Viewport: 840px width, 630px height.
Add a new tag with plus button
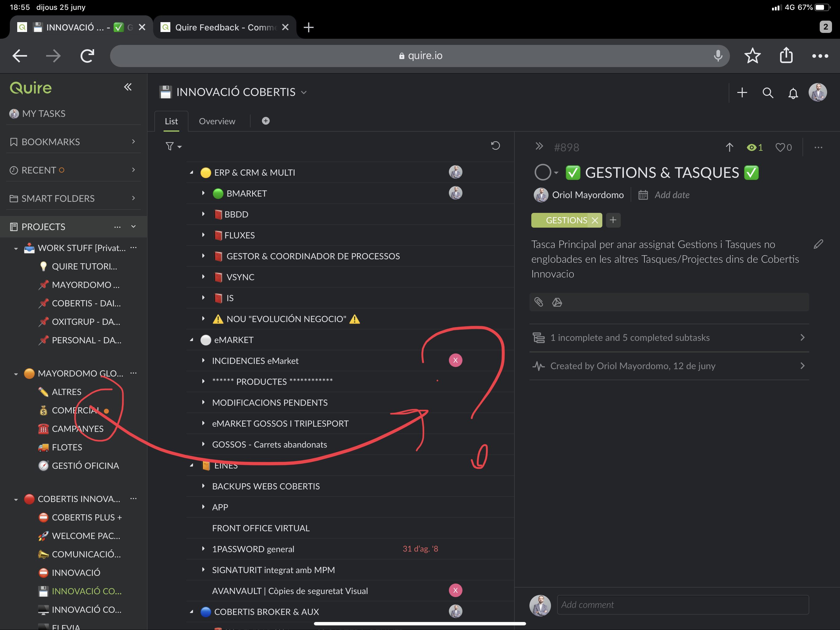click(x=613, y=220)
